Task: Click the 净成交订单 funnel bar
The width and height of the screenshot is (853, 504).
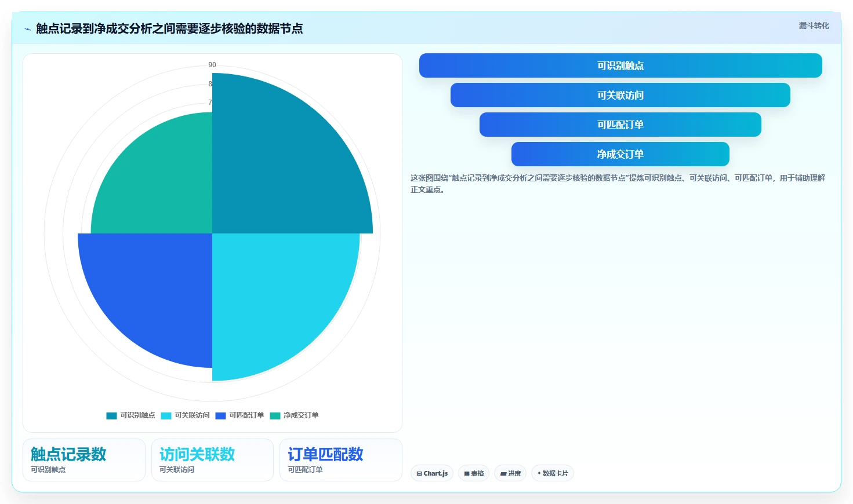Action: pos(620,154)
